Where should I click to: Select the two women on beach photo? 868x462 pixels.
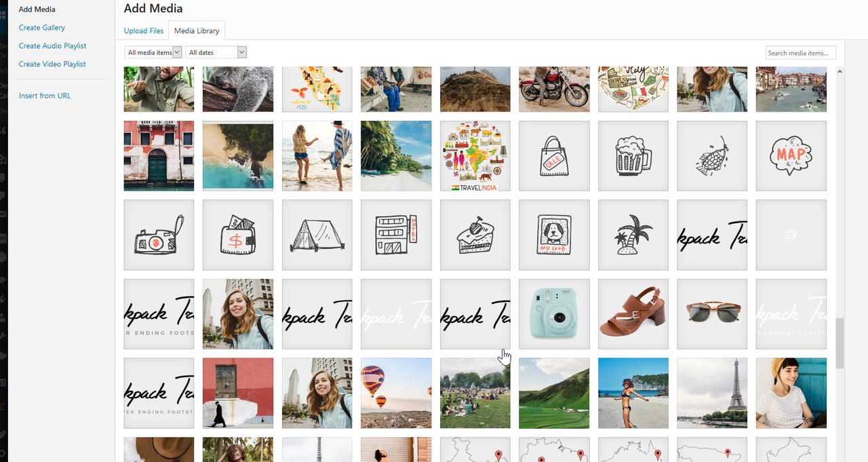click(317, 156)
